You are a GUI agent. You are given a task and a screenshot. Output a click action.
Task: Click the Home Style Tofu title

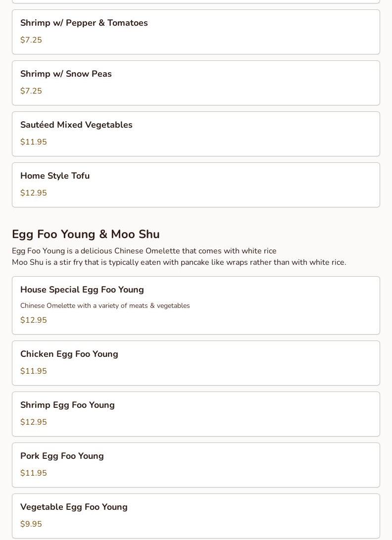[55, 176]
